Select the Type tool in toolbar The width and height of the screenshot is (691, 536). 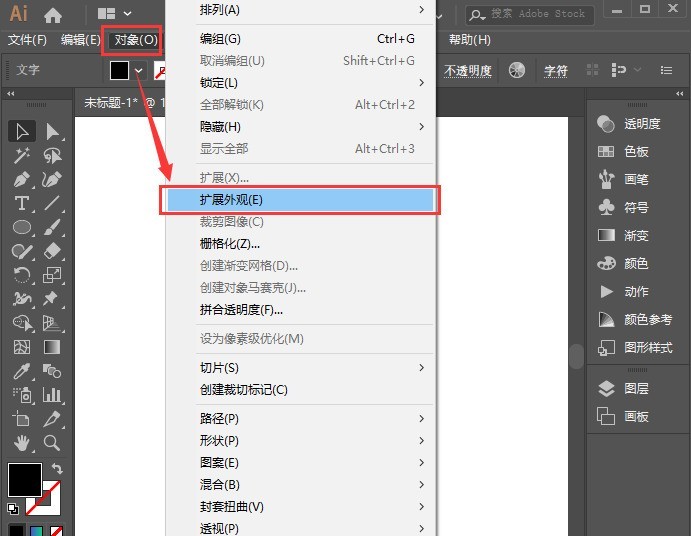tap(21, 203)
